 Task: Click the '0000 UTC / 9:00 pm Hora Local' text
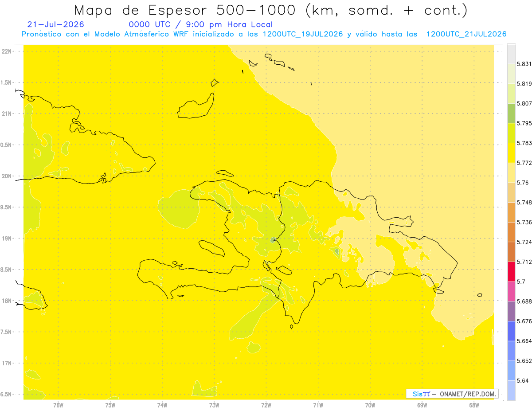pos(201,25)
